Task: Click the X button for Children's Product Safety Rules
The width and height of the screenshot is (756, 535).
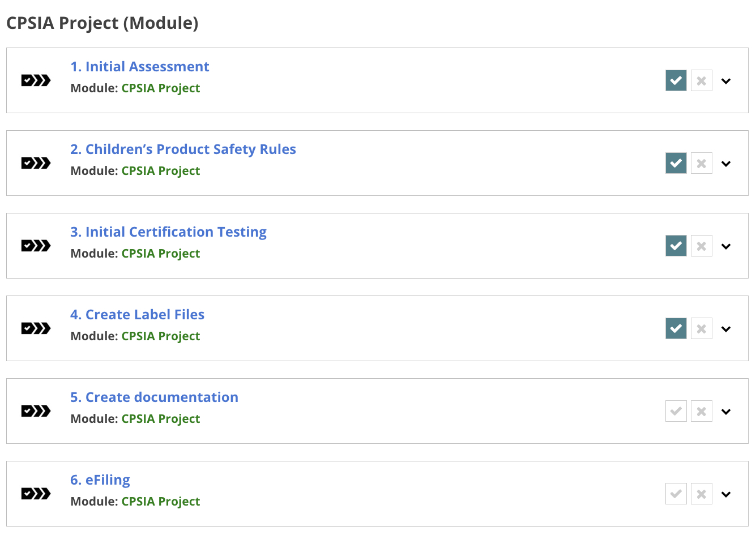Action: (702, 163)
